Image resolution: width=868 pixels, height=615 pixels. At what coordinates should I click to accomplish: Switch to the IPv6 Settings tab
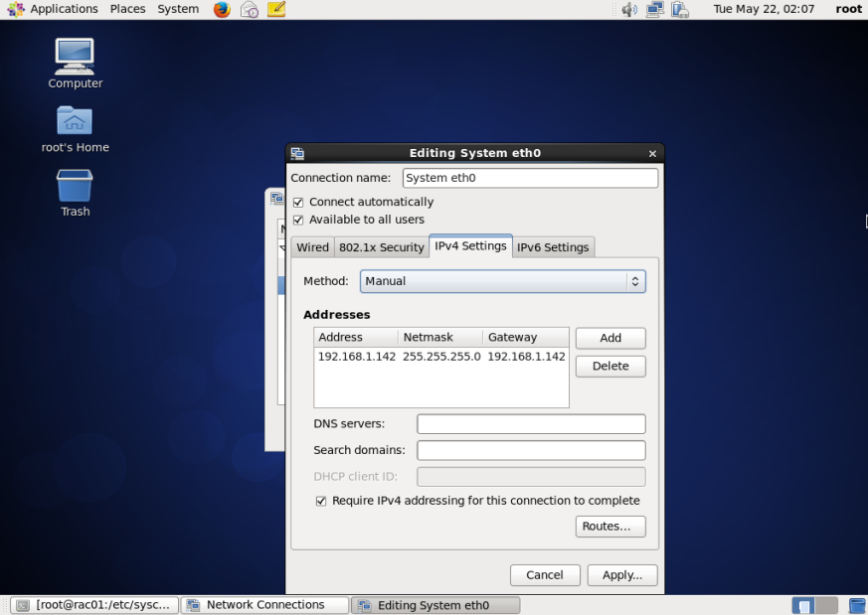(x=553, y=246)
